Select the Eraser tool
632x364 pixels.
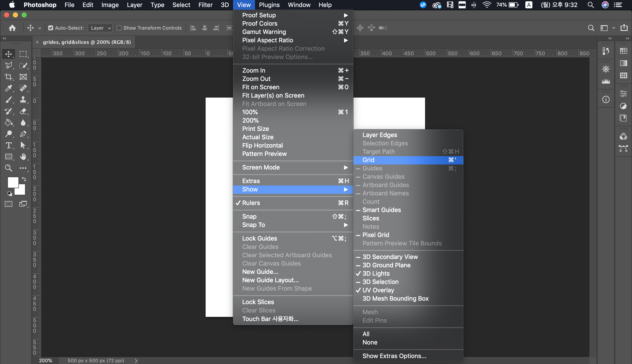click(23, 111)
